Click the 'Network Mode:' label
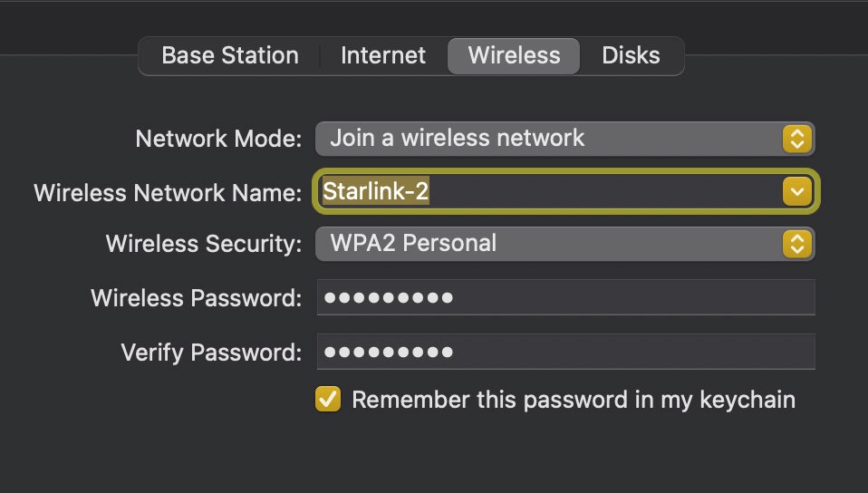868x493 pixels. (x=218, y=139)
